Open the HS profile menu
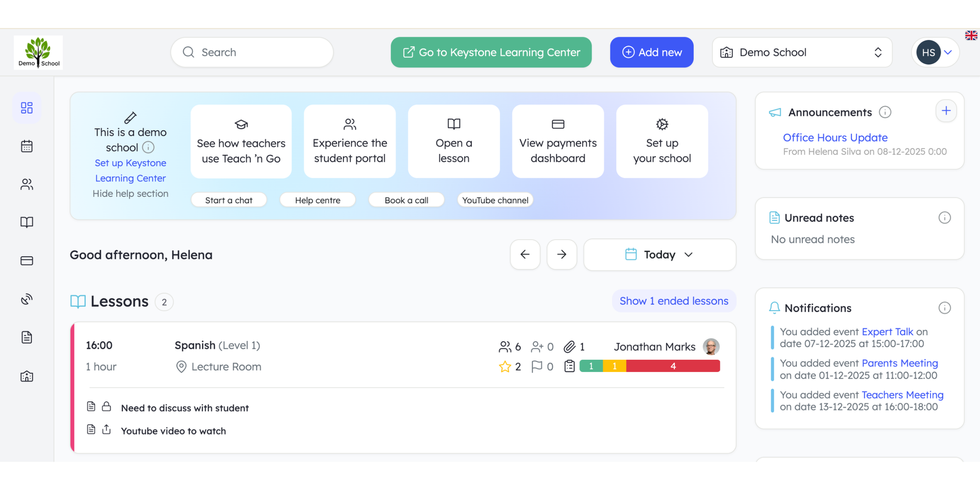Screen dimensions: 980x490 click(934, 52)
